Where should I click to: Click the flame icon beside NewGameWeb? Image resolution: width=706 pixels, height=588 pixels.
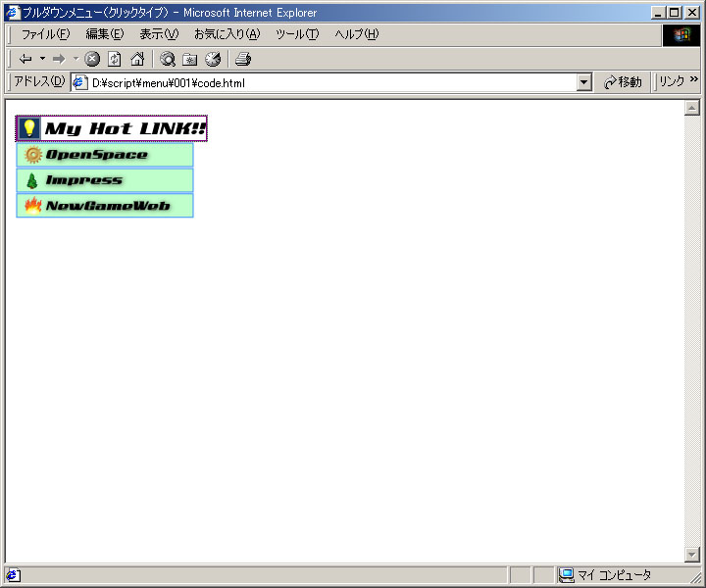coord(33,206)
